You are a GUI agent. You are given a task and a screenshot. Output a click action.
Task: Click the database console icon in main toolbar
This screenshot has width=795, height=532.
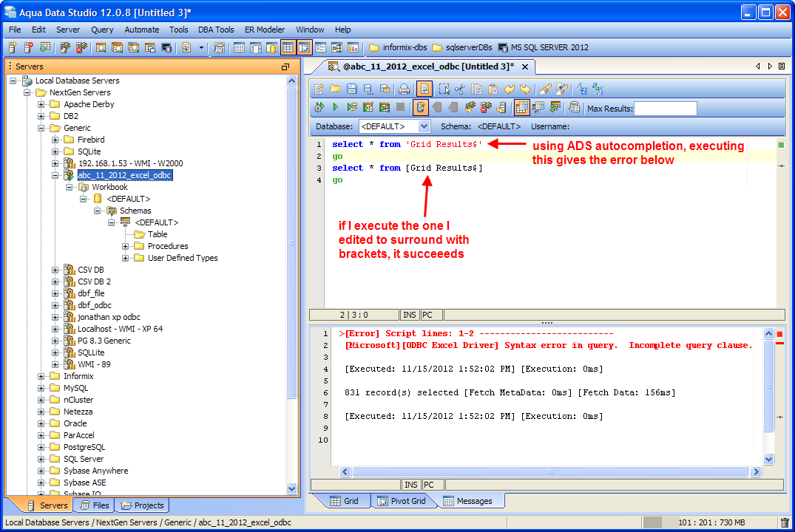[166, 47]
